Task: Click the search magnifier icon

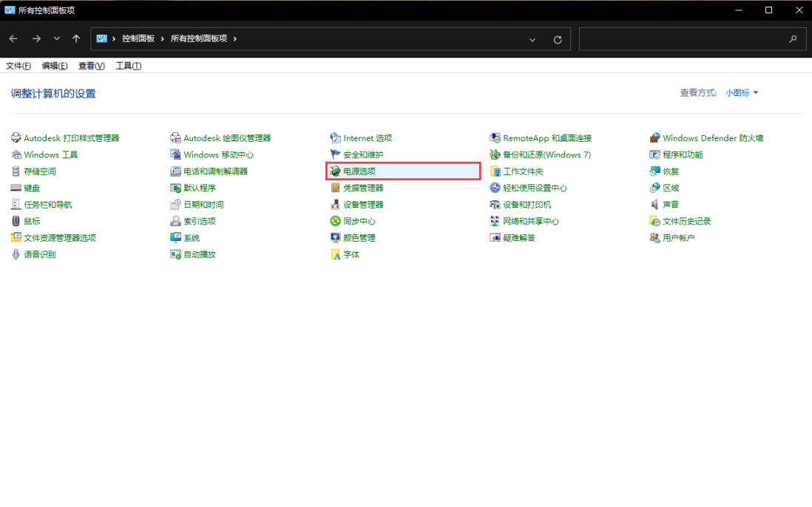Action: pyautogui.click(x=793, y=38)
